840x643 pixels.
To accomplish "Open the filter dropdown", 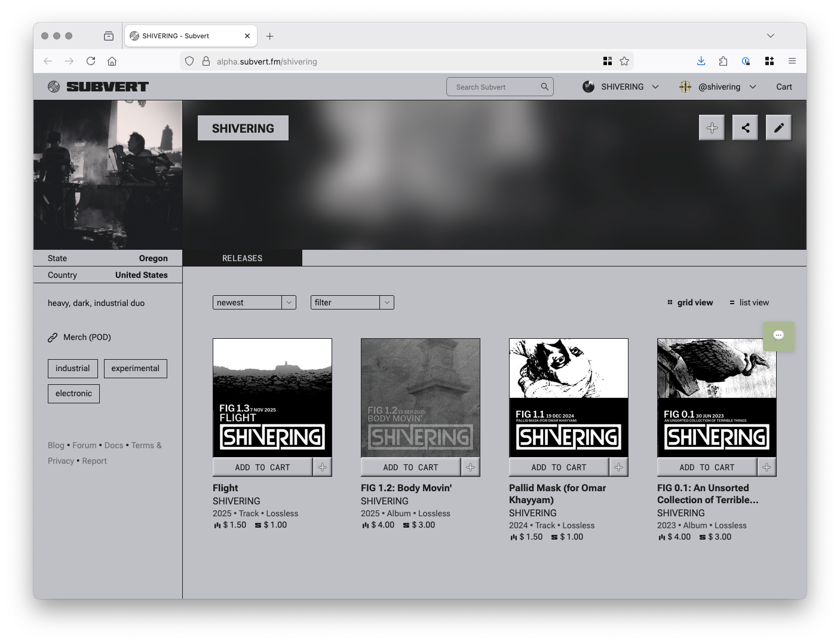I will [352, 302].
